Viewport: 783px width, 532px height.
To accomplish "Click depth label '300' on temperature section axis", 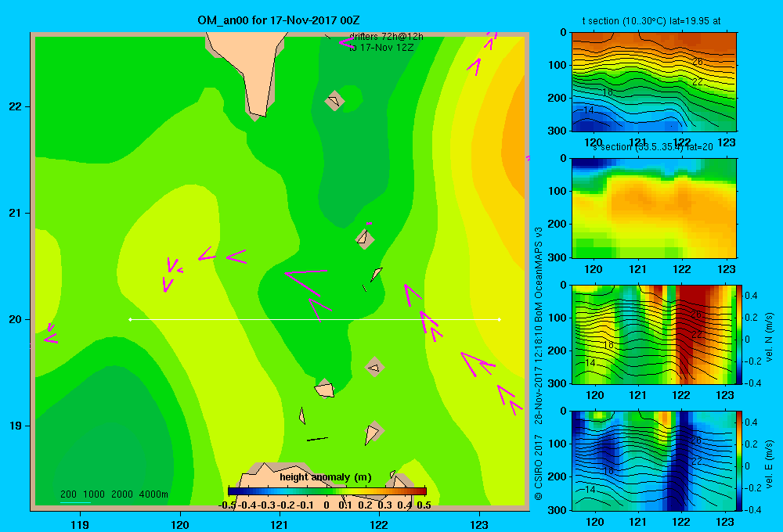I will pyautogui.click(x=557, y=131).
